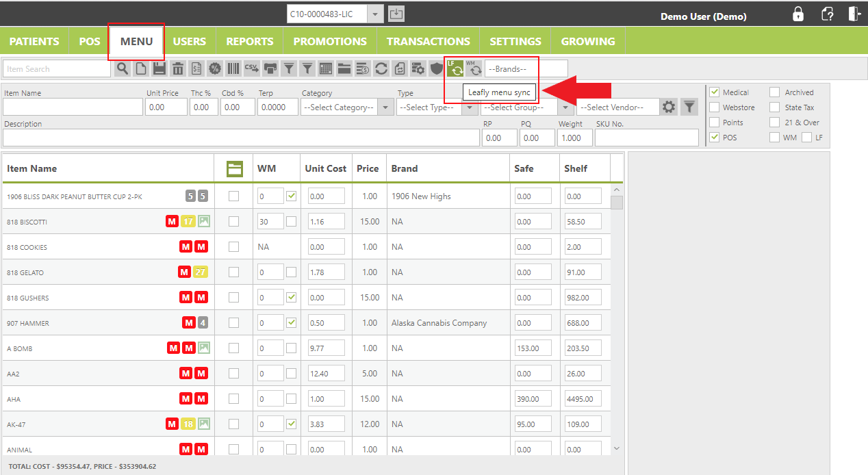Screen dimensions: 868x475
Task: Click the magnifier search icon
Action: pos(123,68)
